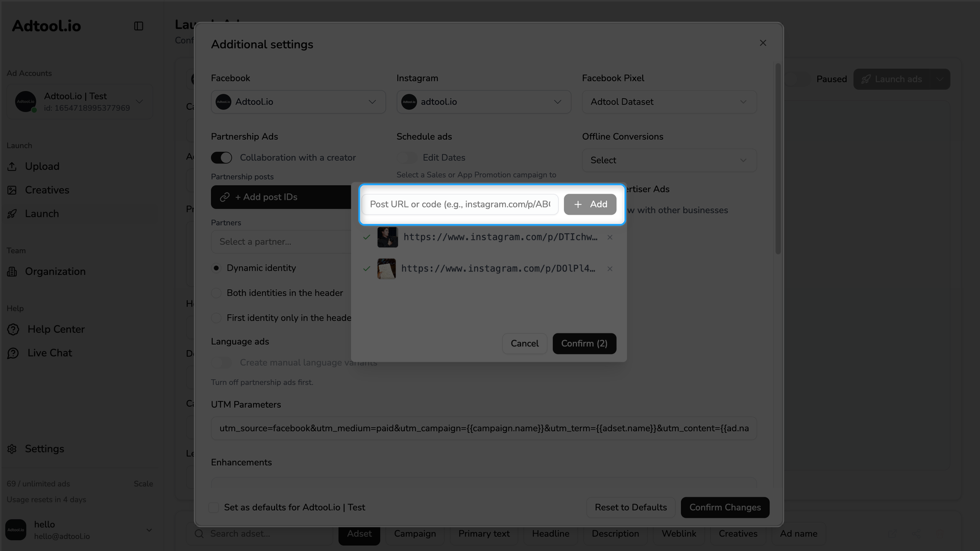Screen dimensions: 980x551
Task: Collapse the sidebar panel icon
Action: pyautogui.click(x=138, y=26)
